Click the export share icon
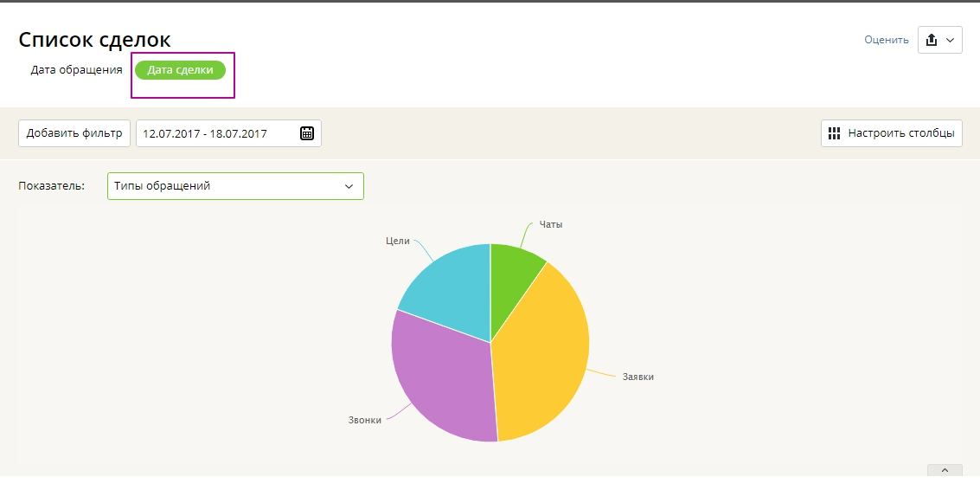980x490 pixels. [932, 40]
